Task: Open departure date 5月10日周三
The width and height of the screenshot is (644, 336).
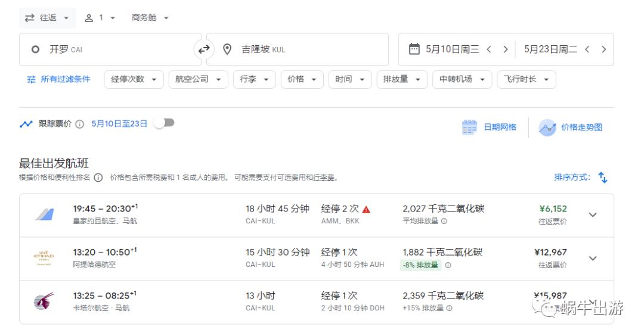Action: click(x=452, y=49)
